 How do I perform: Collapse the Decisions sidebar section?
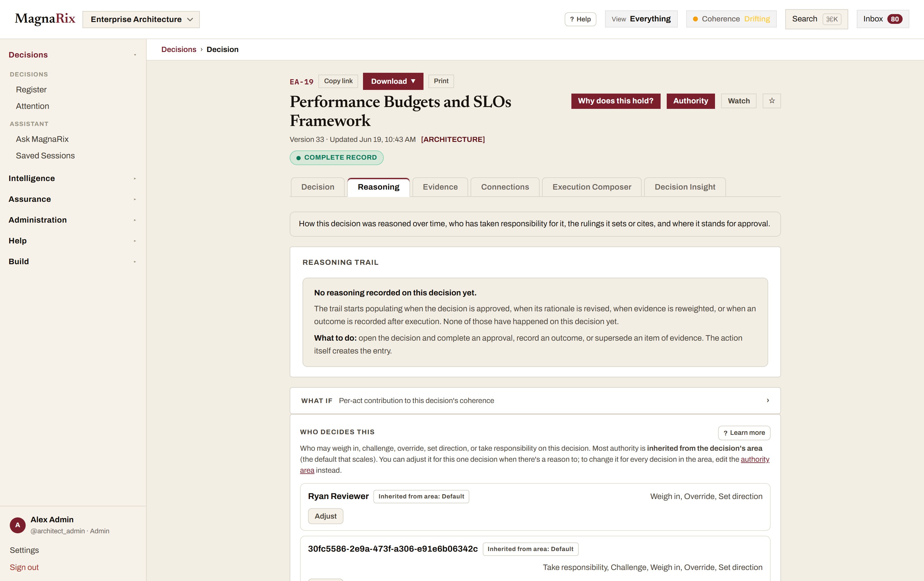pyautogui.click(x=72, y=55)
